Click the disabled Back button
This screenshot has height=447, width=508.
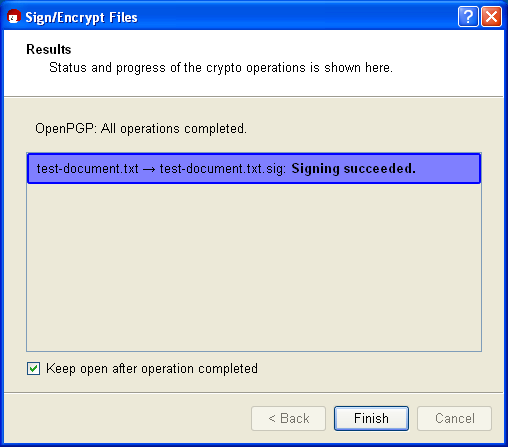point(288,418)
